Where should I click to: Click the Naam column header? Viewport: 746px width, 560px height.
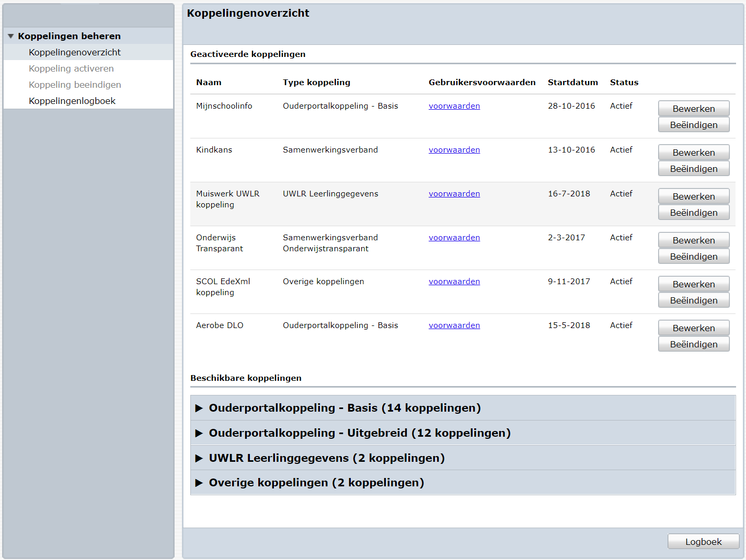pyautogui.click(x=209, y=83)
